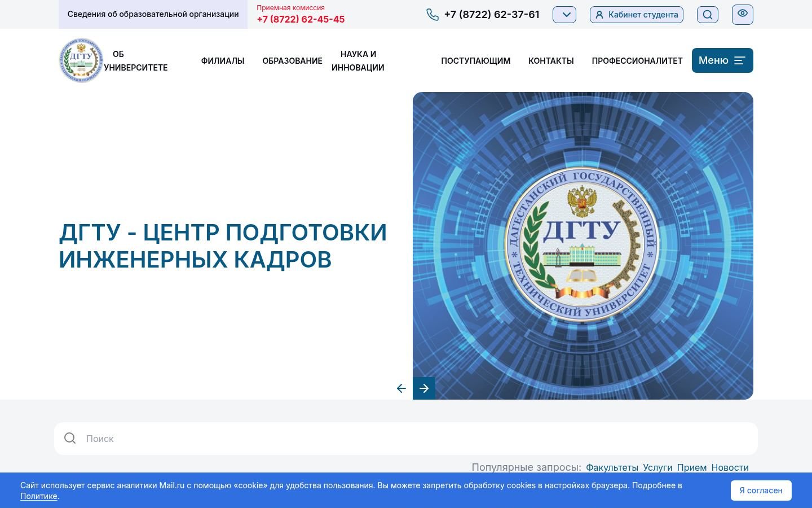Viewport: 812px width, 508px height.
Task: Open Сведения об образовательной организации
Action: [x=153, y=14]
